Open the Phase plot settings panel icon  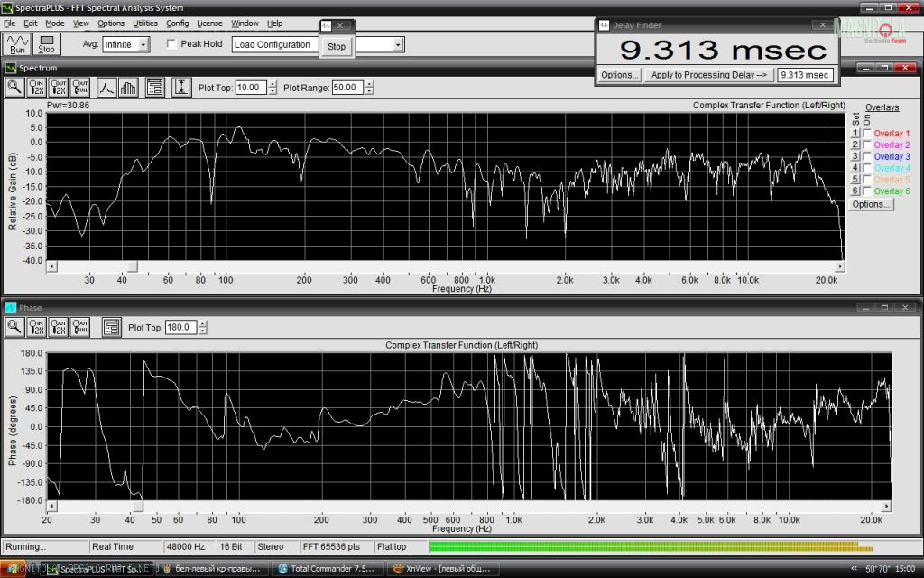pyautogui.click(x=111, y=327)
